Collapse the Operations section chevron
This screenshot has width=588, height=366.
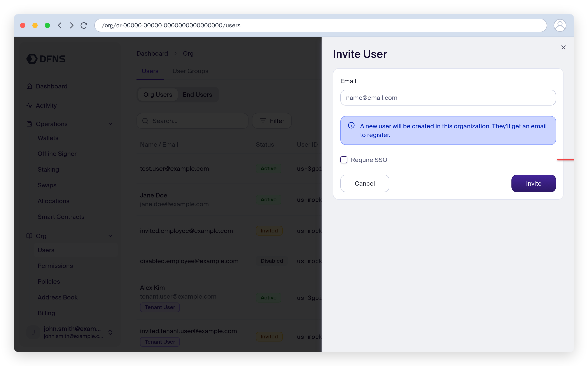110,124
